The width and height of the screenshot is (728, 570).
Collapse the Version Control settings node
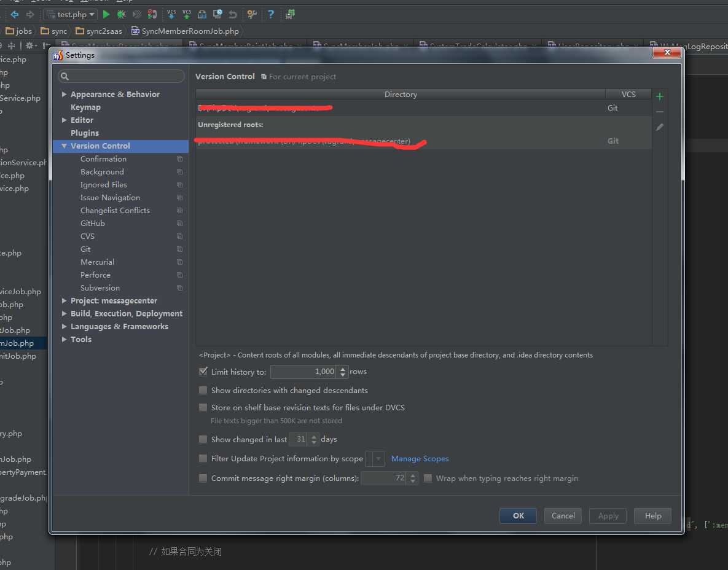coord(64,146)
